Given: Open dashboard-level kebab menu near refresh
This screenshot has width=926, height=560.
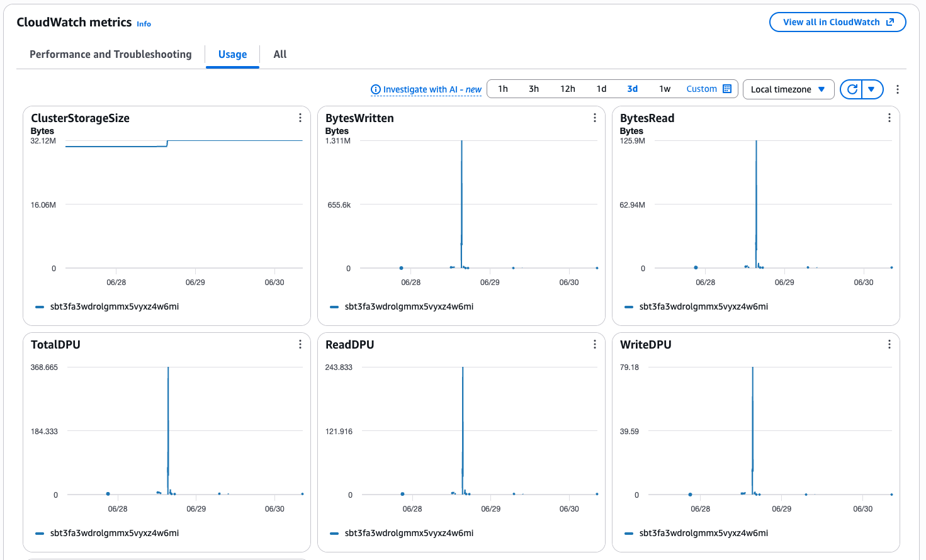Looking at the screenshot, I should [898, 89].
